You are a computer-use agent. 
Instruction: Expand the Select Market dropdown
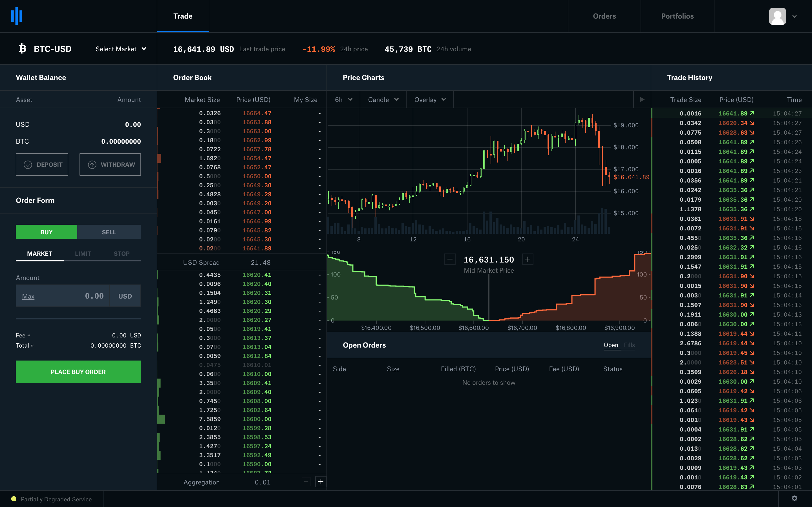coord(120,48)
